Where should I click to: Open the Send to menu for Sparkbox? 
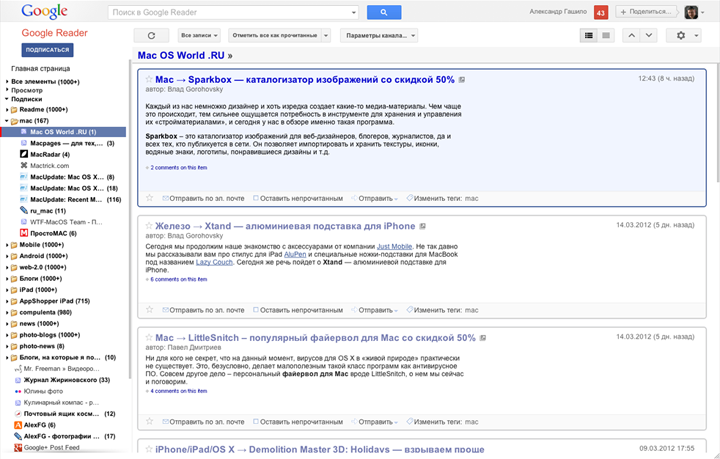375,198
